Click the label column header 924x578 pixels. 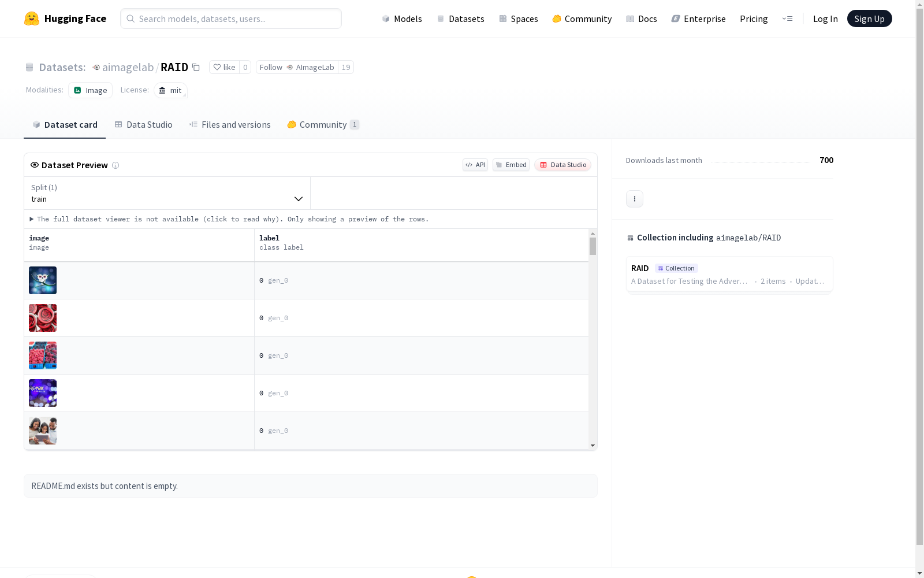point(422,245)
